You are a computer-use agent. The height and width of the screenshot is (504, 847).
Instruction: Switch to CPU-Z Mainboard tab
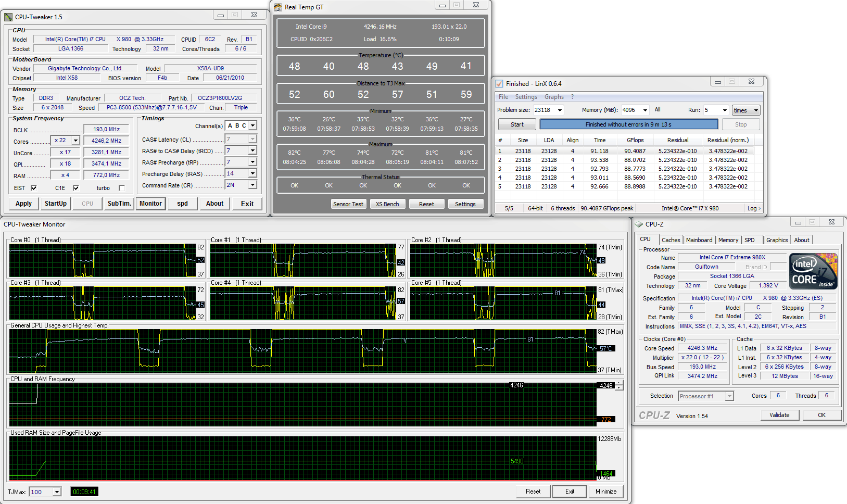pos(699,240)
